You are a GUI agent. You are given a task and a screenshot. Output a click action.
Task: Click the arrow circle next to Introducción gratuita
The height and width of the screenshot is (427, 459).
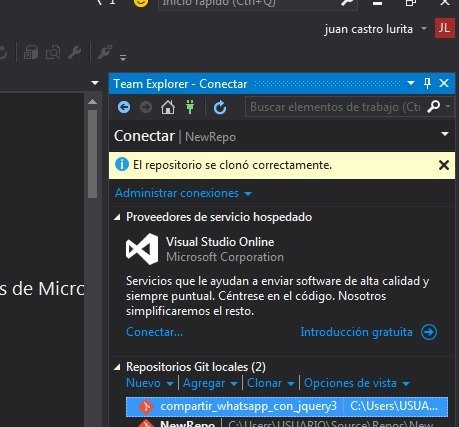pos(429,332)
